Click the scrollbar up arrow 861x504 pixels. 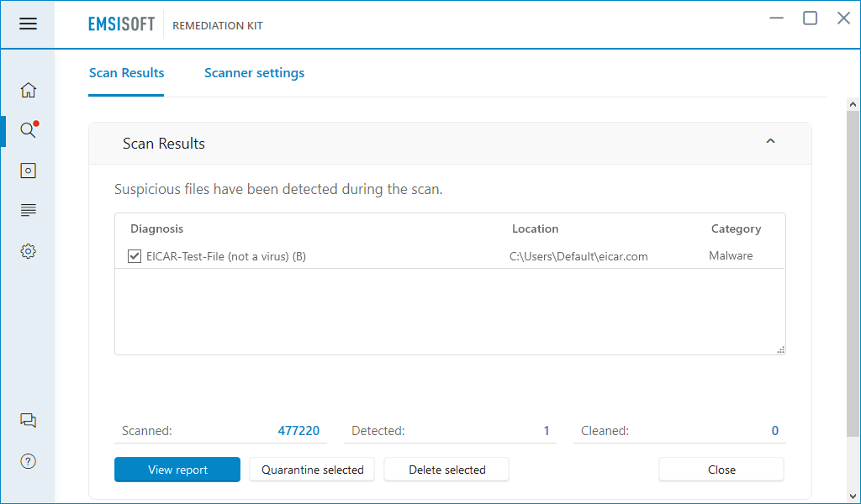[853, 104]
